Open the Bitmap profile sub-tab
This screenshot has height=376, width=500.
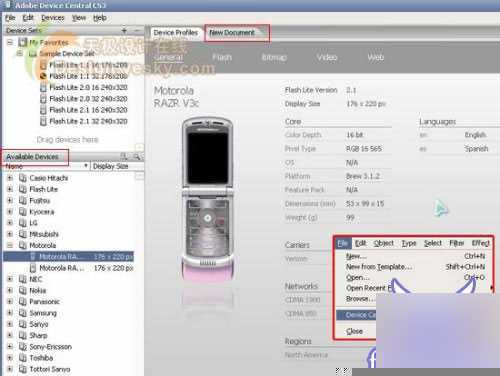click(x=274, y=57)
